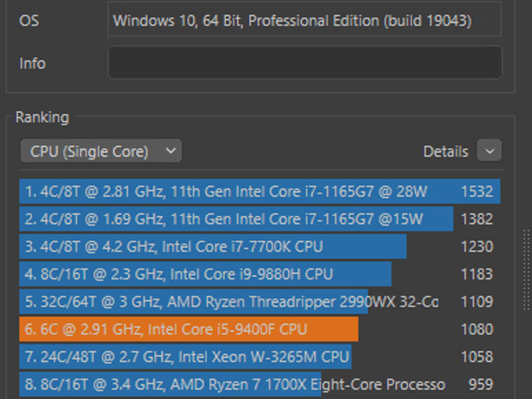
Task: Select the Intel Xeon W-3265M ranking row
Action: click(260, 357)
